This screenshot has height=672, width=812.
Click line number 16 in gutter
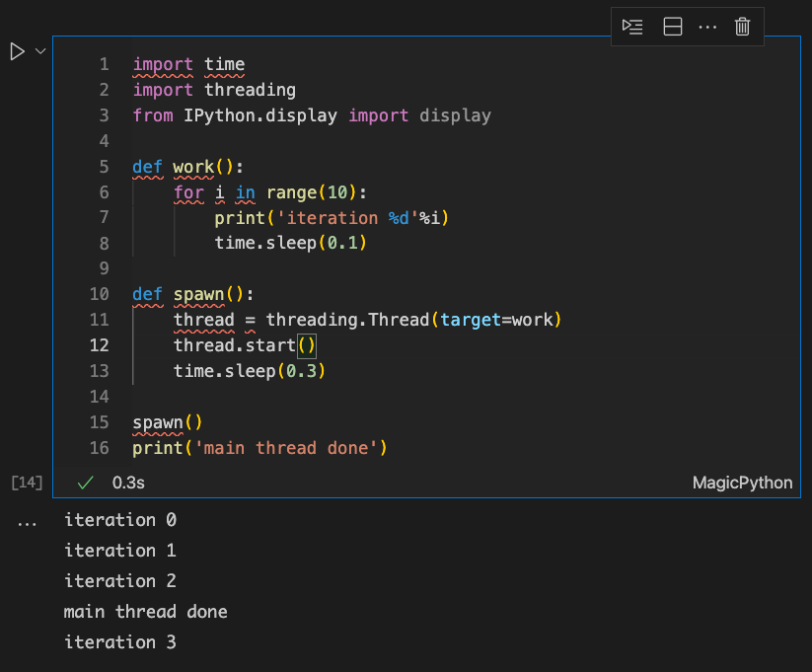click(x=99, y=448)
